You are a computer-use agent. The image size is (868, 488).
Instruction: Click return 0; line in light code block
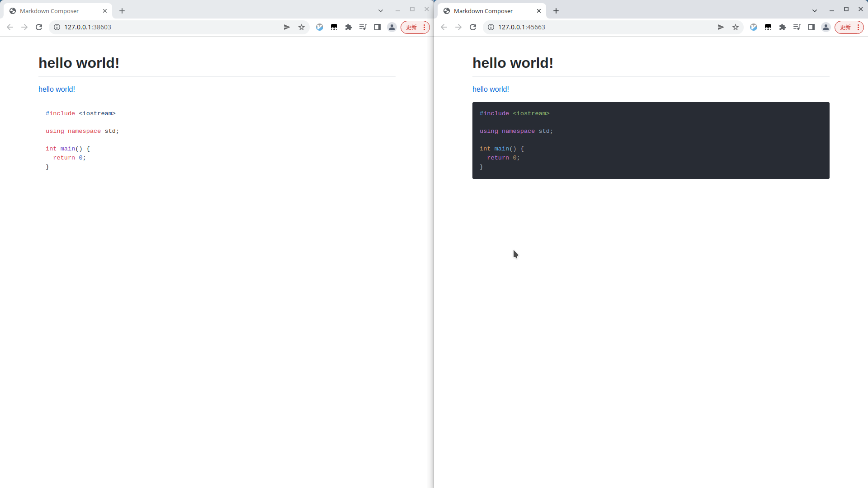point(70,158)
